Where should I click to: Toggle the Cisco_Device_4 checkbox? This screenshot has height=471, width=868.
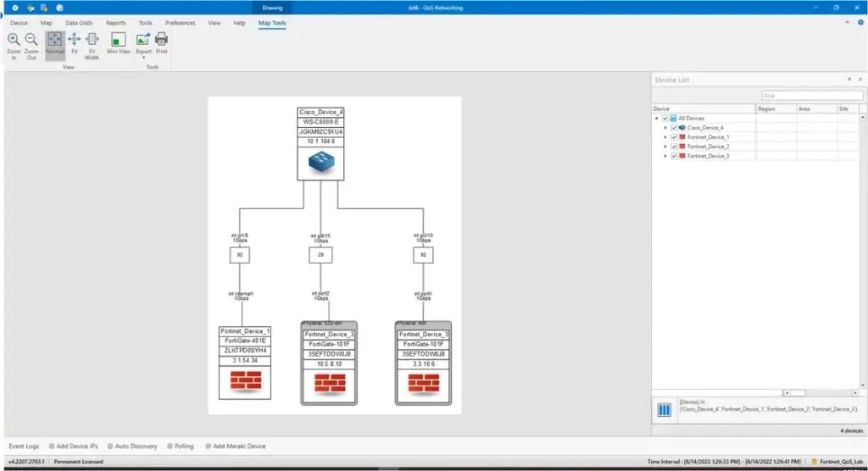point(674,128)
